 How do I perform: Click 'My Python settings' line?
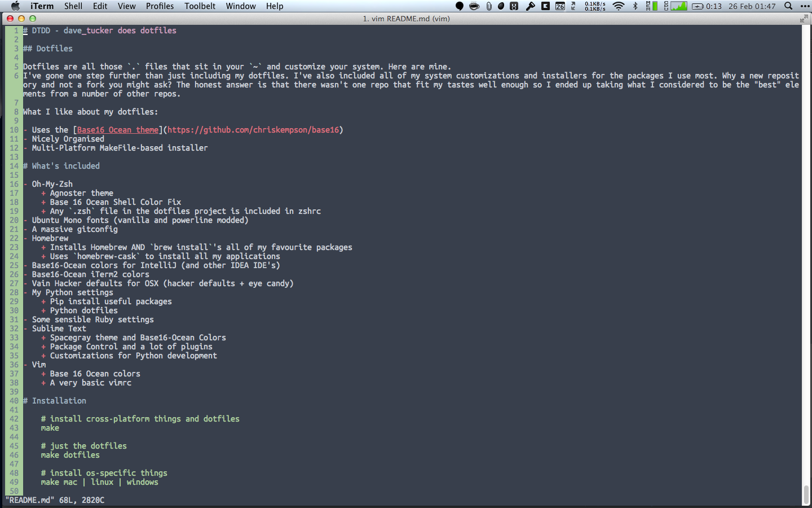73,292
